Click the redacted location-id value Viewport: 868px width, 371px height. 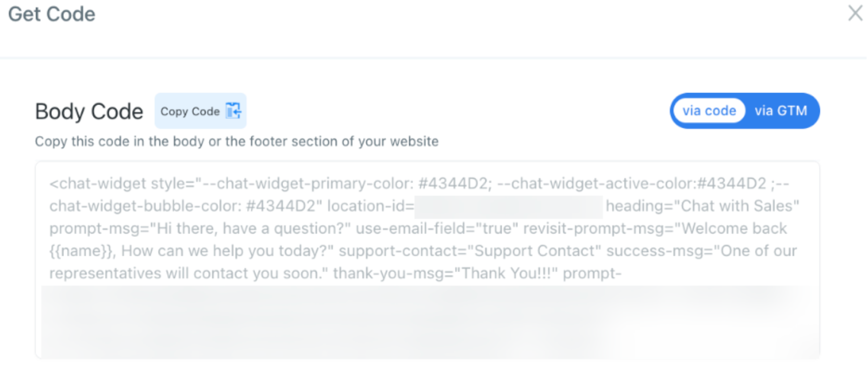pyautogui.click(x=508, y=207)
